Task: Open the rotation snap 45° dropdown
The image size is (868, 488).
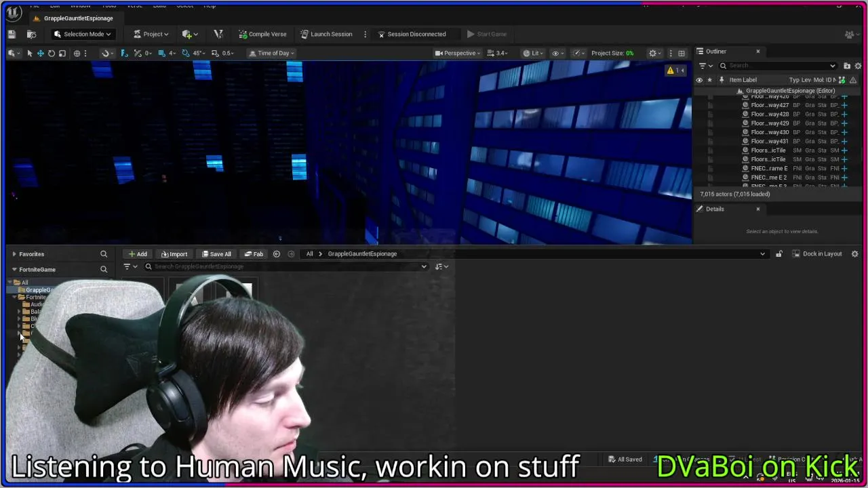Action: (199, 53)
